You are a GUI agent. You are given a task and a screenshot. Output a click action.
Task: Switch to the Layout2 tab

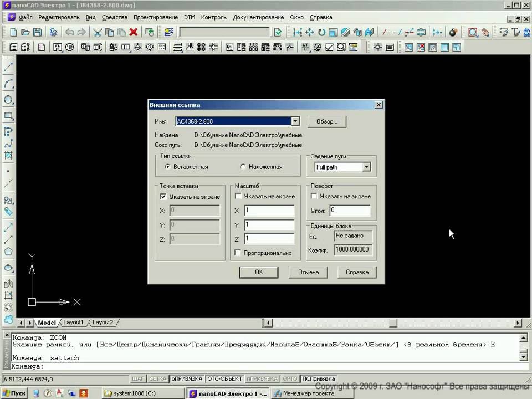pos(103,323)
